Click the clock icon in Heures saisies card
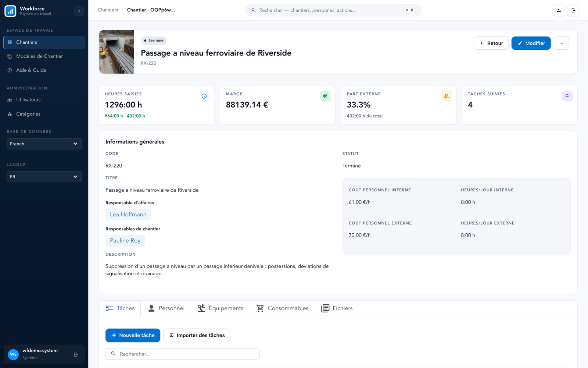Screen dimensions: 588x368 [x=204, y=96]
